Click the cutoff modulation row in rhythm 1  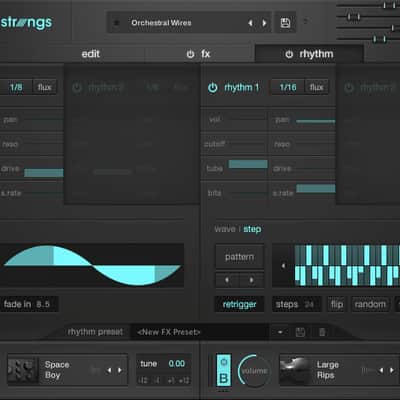click(235, 144)
